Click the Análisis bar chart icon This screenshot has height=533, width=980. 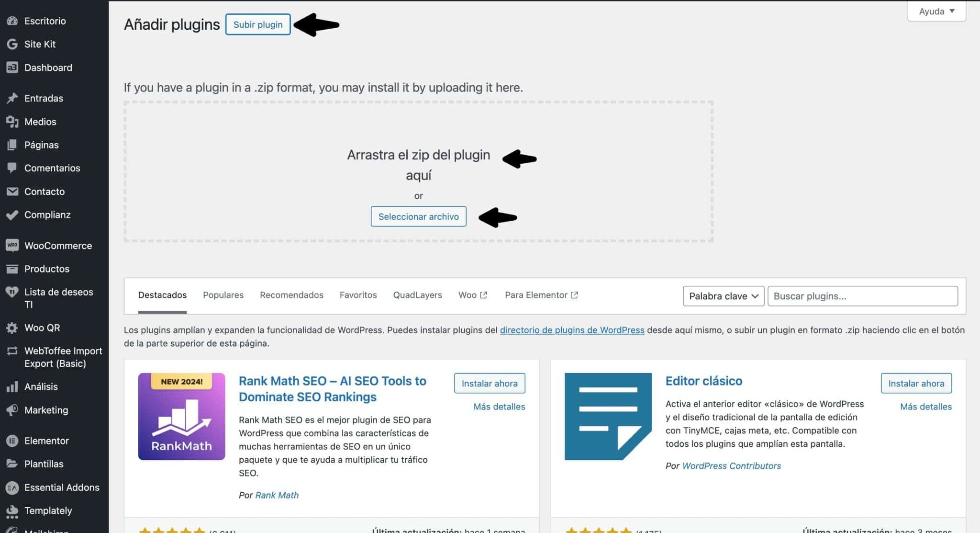pyautogui.click(x=12, y=386)
